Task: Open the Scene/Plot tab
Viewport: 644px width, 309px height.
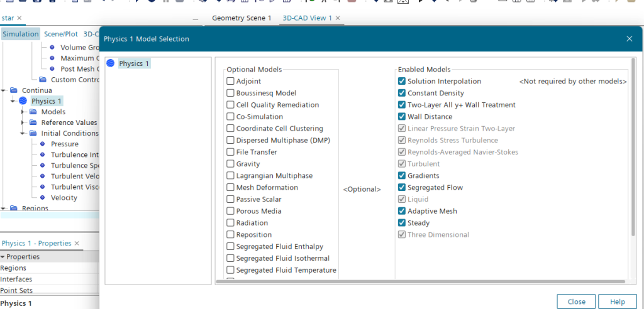Action: click(x=61, y=34)
